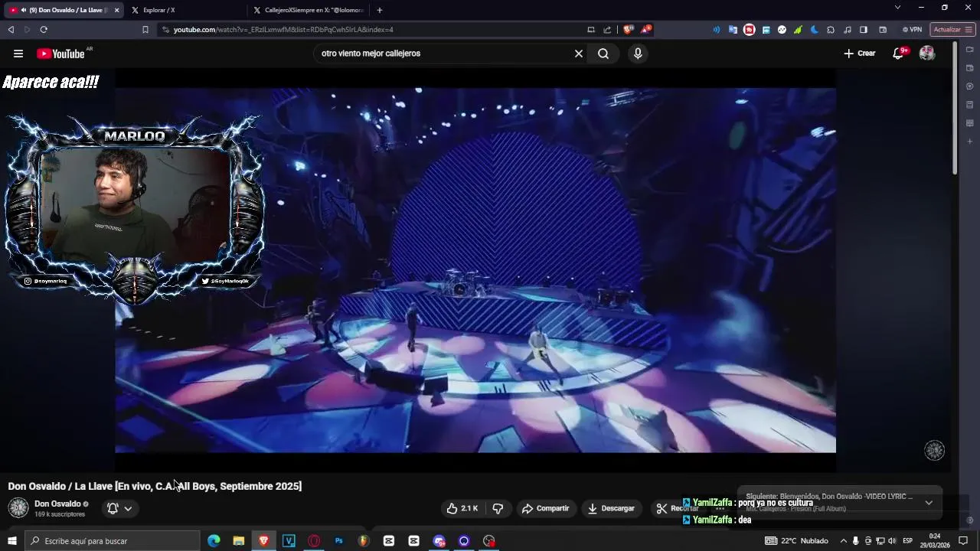Switch the ESP keyboard language indicator
Screen dimensions: 980x551
coord(908,541)
